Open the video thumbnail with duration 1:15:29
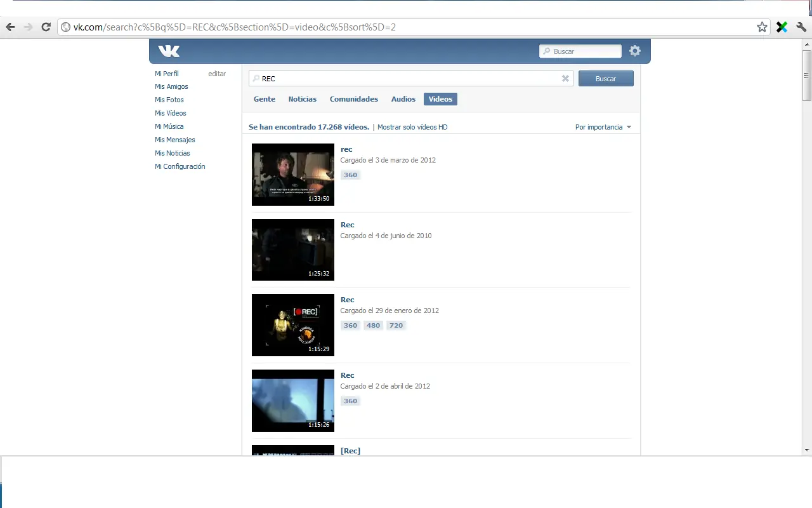Image resolution: width=812 pixels, height=508 pixels. [x=293, y=325]
